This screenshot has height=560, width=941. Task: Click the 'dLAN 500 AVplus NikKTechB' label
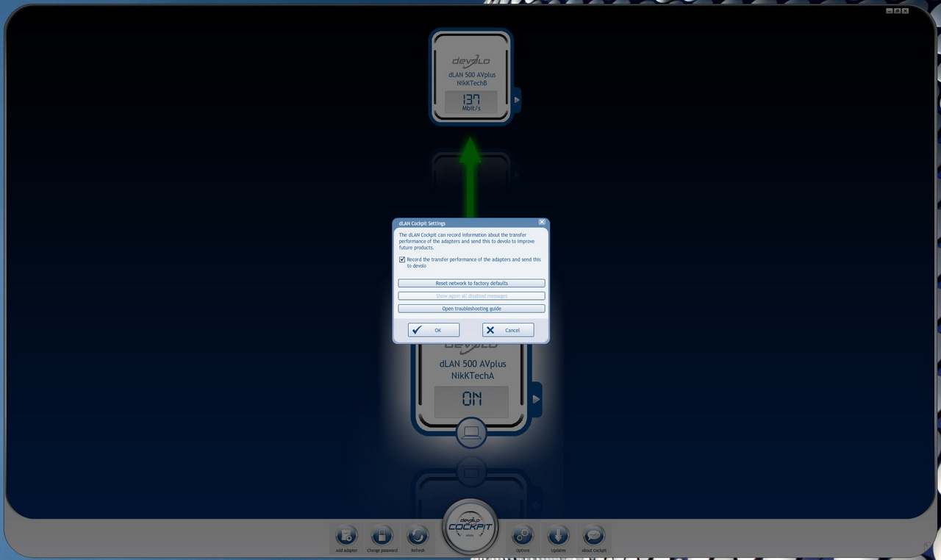472,79
